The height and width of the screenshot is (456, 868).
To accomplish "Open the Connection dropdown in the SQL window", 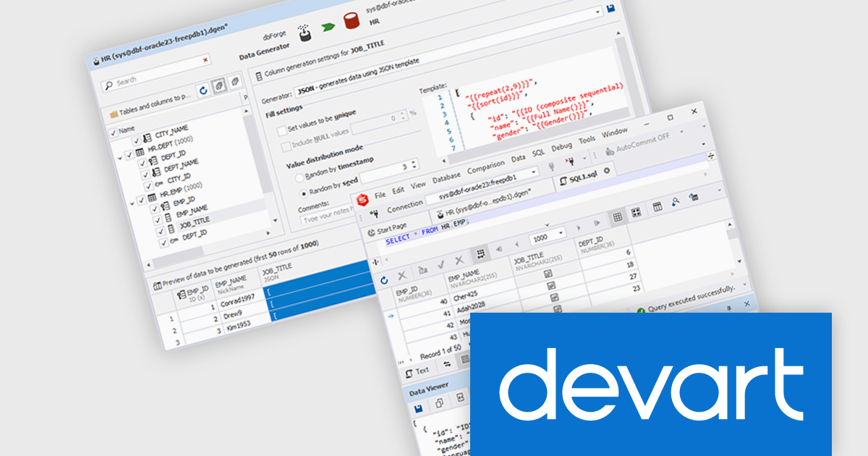I will click(x=535, y=172).
